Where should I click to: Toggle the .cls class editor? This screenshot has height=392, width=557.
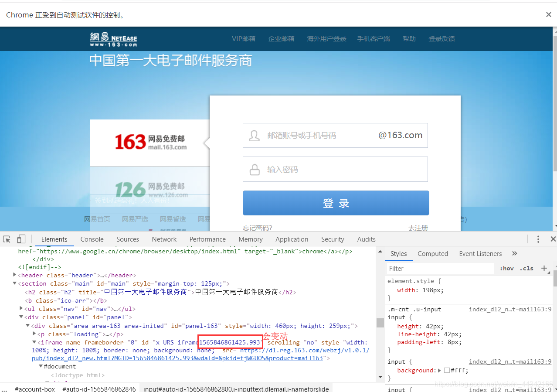tap(526, 268)
